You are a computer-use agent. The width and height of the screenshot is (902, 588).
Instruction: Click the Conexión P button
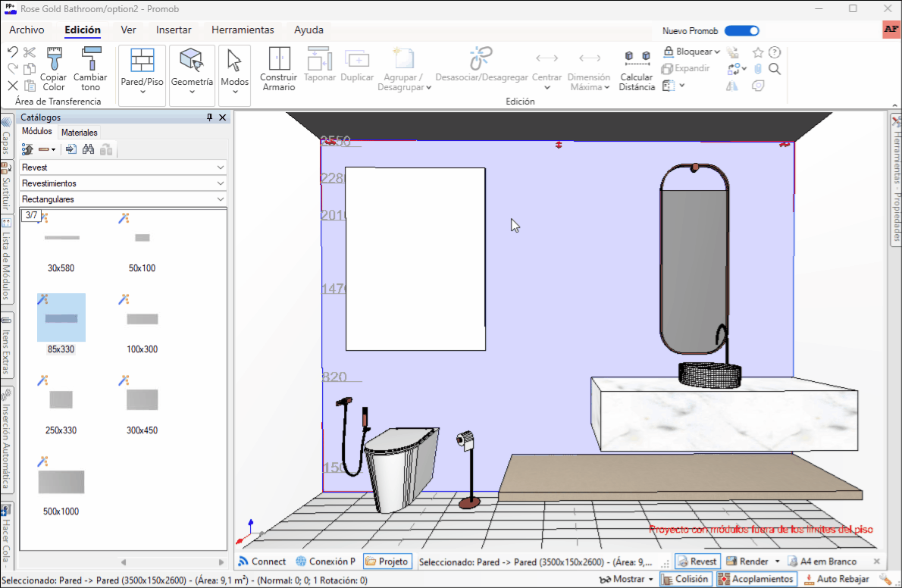[x=326, y=561]
